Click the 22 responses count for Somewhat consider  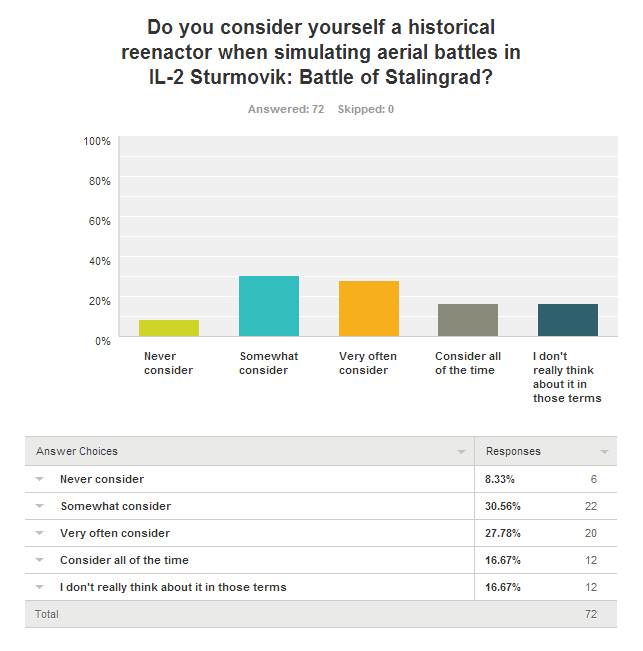591,506
